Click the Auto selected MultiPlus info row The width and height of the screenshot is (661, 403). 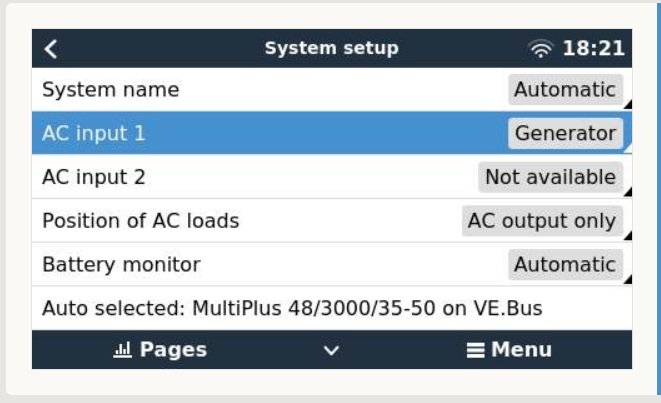(x=292, y=308)
